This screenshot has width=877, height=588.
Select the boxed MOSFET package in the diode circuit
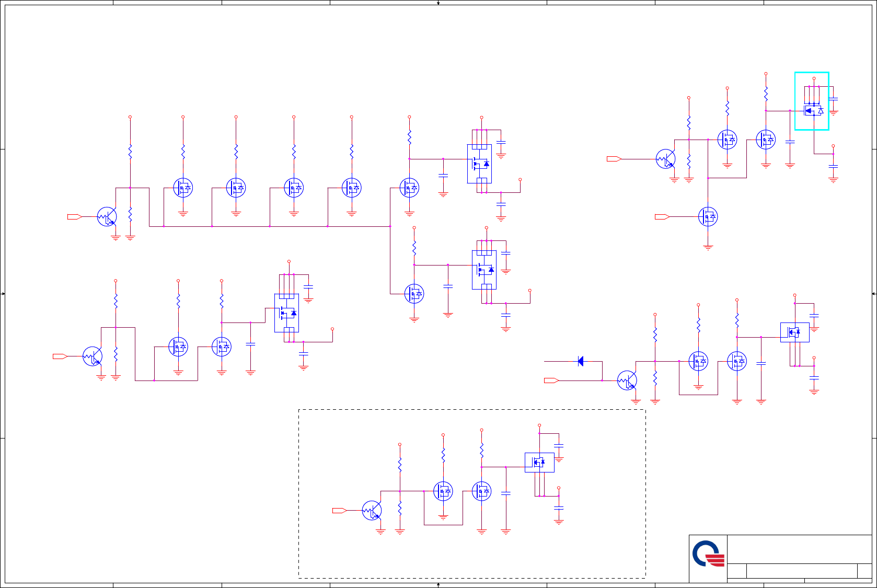click(x=794, y=332)
